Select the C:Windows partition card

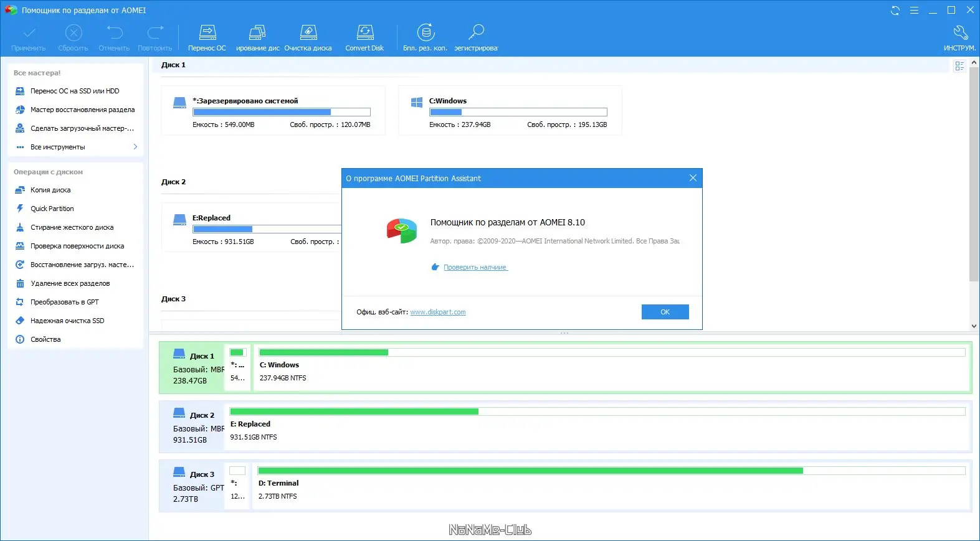[x=510, y=110]
